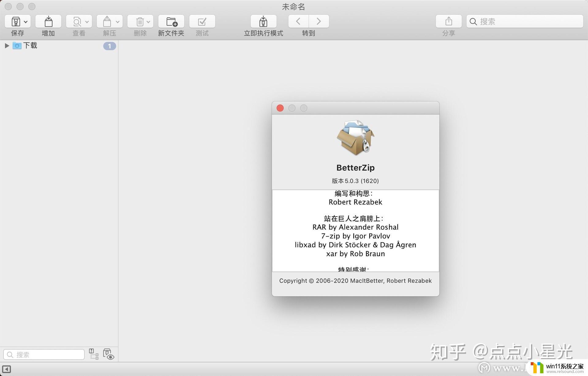Screen dimensions: 588x376
Task: Close the BetterZip About dialog
Action: (x=280, y=108)
